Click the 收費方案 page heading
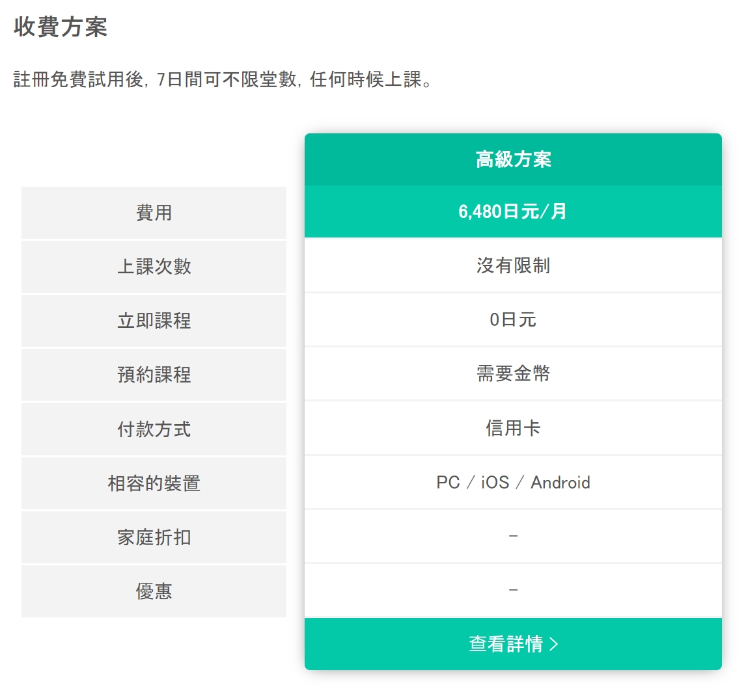The image size is (746, 700). tap(61, 27)
